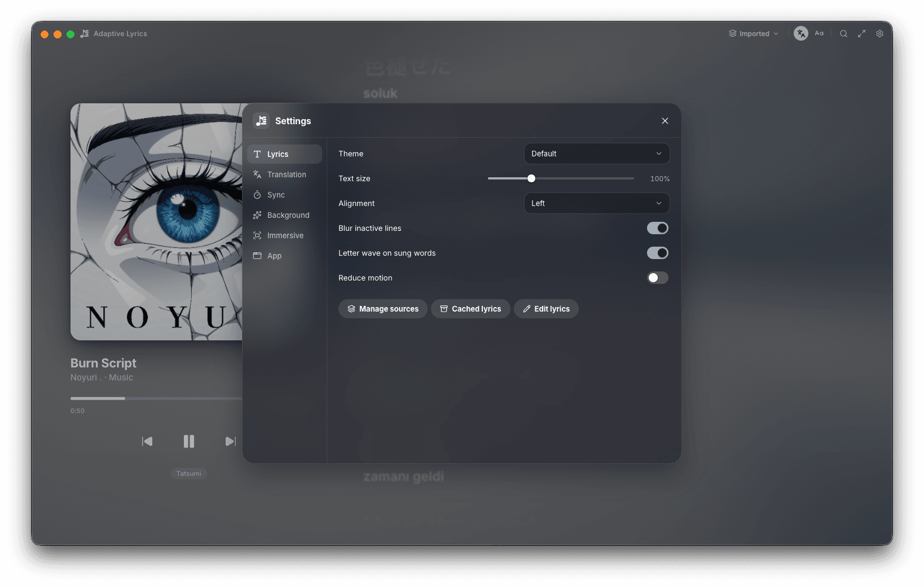This screenshot has width=924, height=587.
Task: Open the text size Aa icon
Action: [x=819, y=34]
